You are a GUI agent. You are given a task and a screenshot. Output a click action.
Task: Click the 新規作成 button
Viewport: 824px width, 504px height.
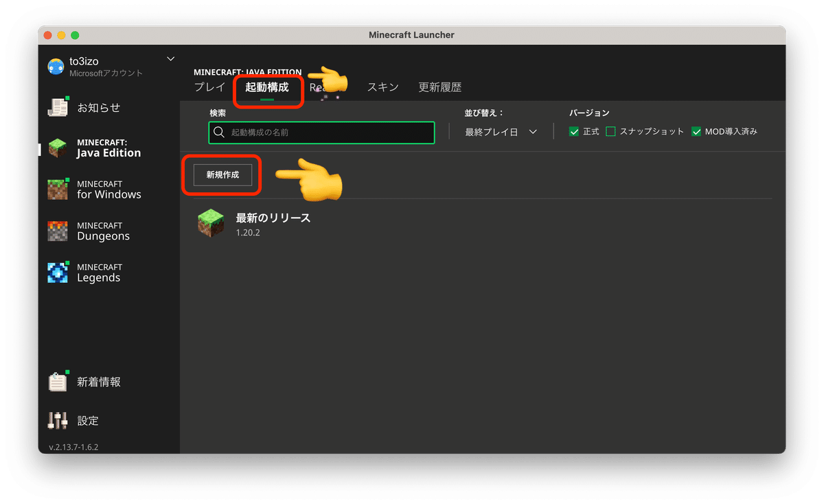coord(222,175)
